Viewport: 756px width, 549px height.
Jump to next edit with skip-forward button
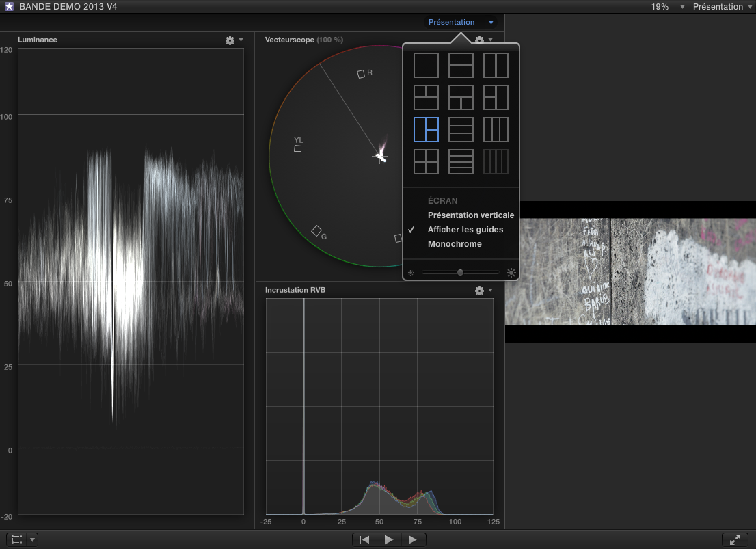414,539
